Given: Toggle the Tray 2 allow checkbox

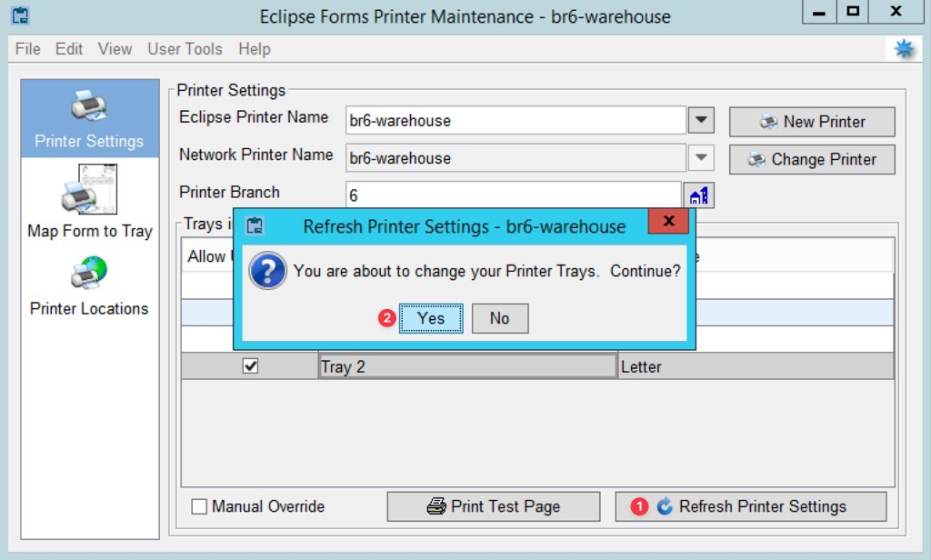Looking at the screenshot, I should coord(251,365).
